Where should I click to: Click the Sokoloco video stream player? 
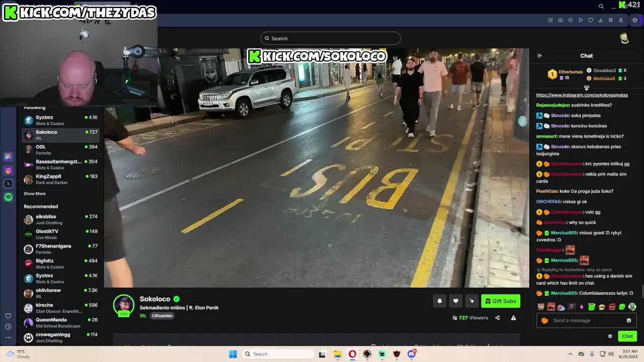coord(316,168)
